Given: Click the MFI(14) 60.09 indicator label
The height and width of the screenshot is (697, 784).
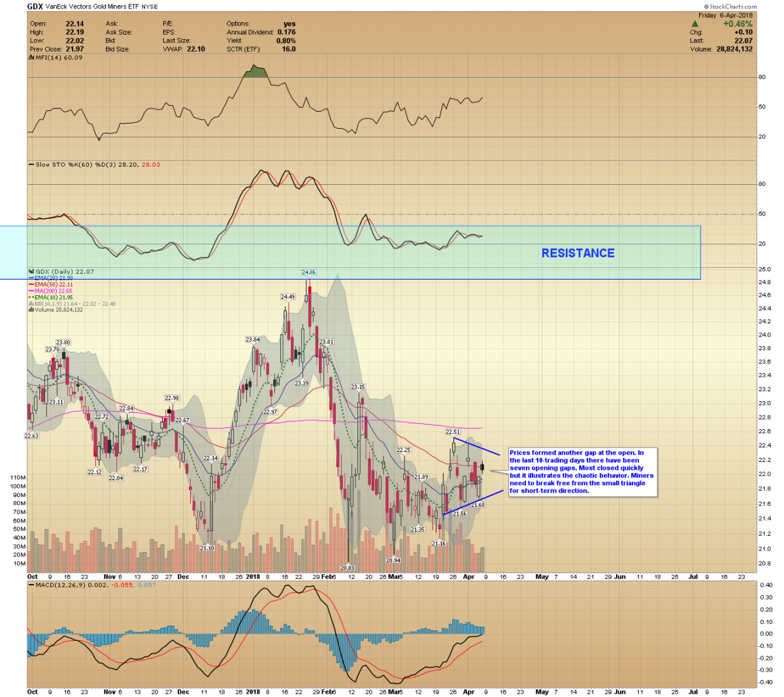Looking at the screenshot, I should tap(59, 57).
